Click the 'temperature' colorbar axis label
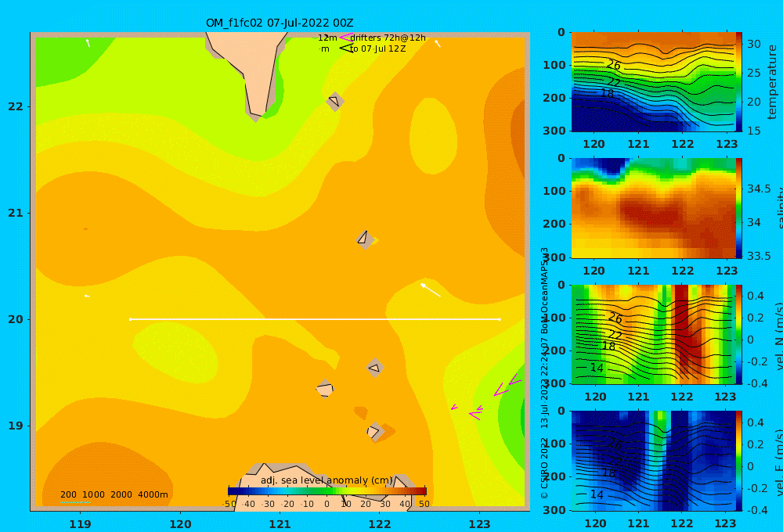 772,82
